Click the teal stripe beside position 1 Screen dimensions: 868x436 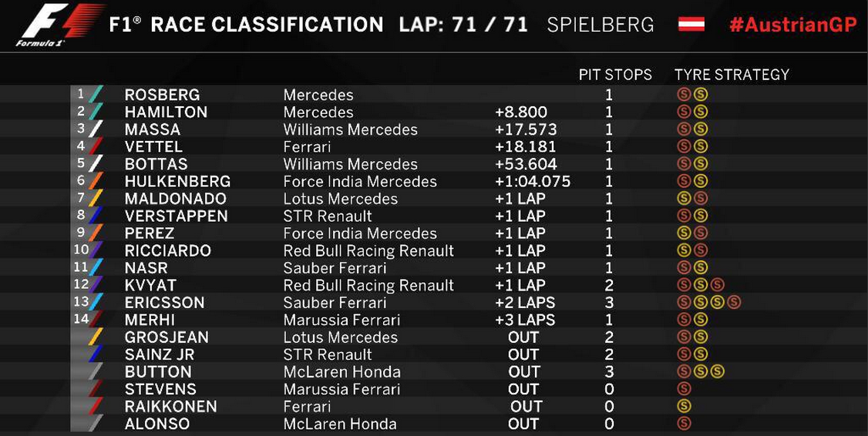click(96, 94)
